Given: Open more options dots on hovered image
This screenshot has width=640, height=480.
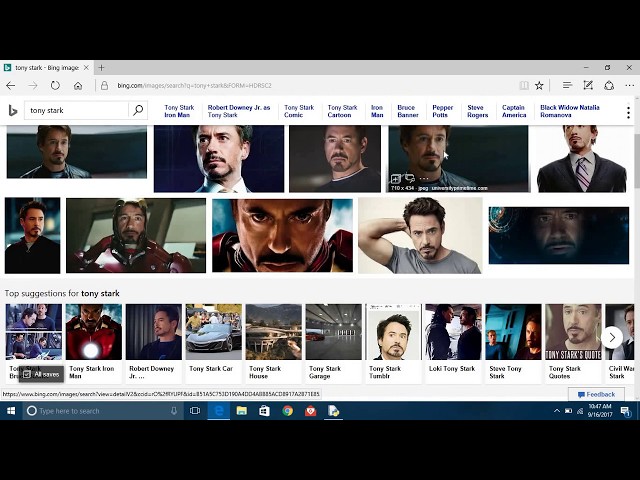Looking at the screenshot, I should pos(424,178).
